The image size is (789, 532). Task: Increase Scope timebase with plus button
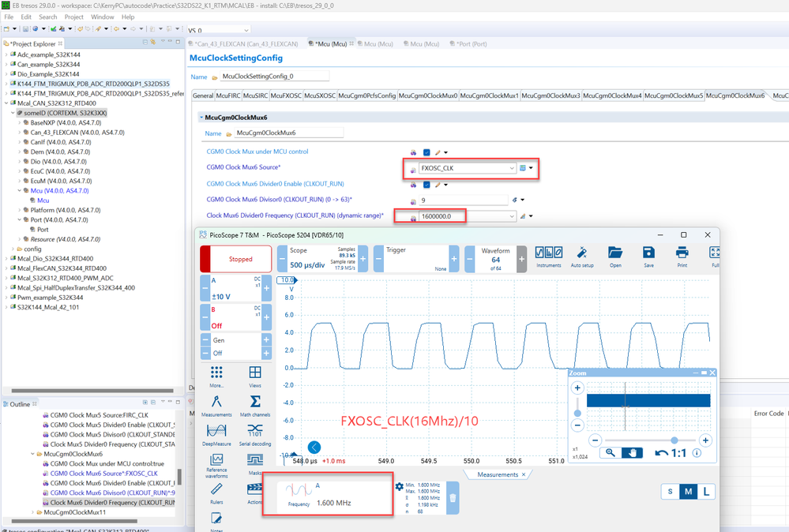[x=363, y=259]
